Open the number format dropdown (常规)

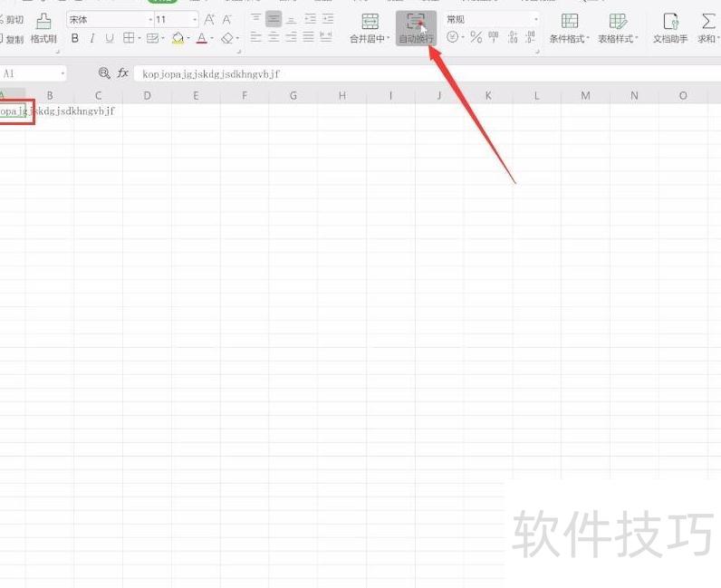click(536, 19)
